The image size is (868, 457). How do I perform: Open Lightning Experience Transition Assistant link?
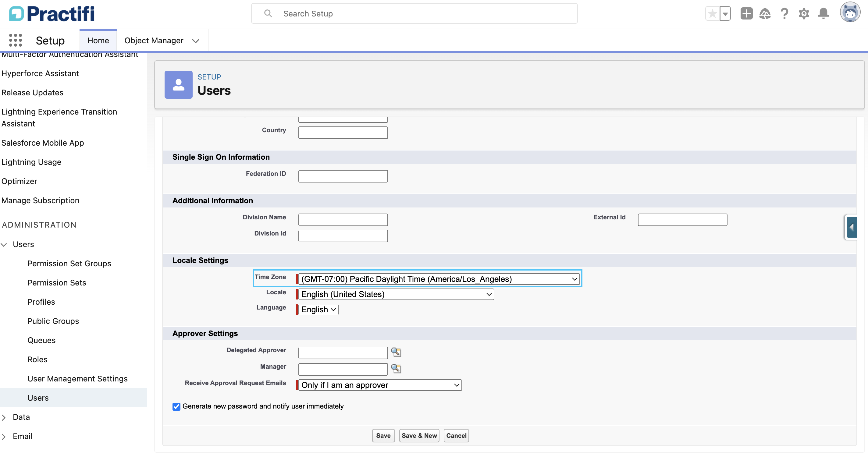point(59,118)
